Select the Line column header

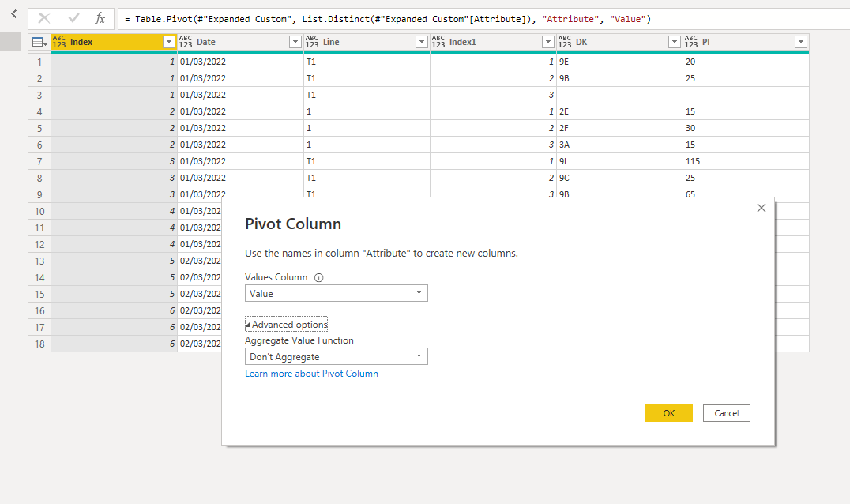[x=367, y=42]
